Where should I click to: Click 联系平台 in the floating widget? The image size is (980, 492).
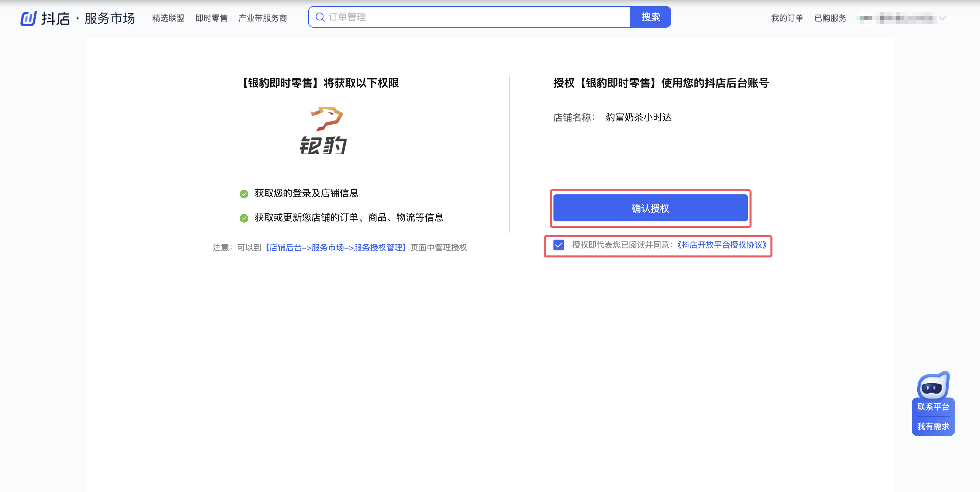point(933,407)
